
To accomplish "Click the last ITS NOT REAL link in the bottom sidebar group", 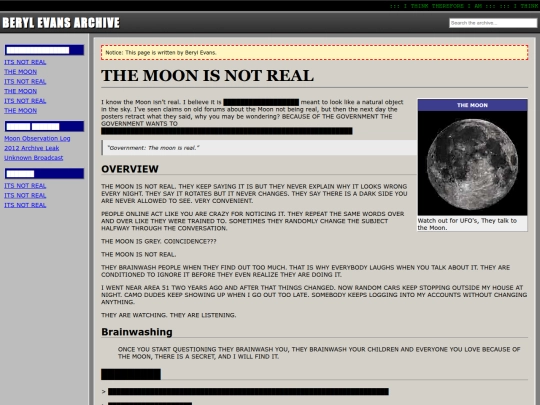I will [x=25, y=205].
